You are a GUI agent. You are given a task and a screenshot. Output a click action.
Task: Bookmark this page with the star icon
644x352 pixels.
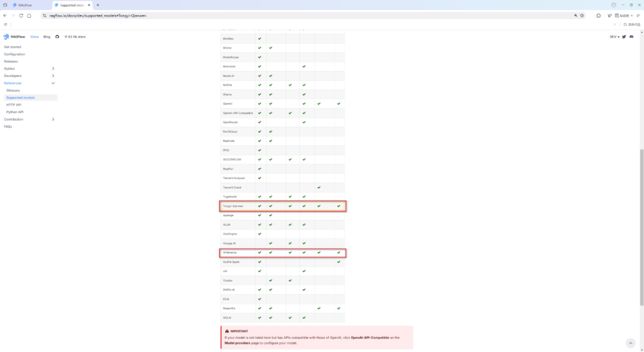coord(582,15)
